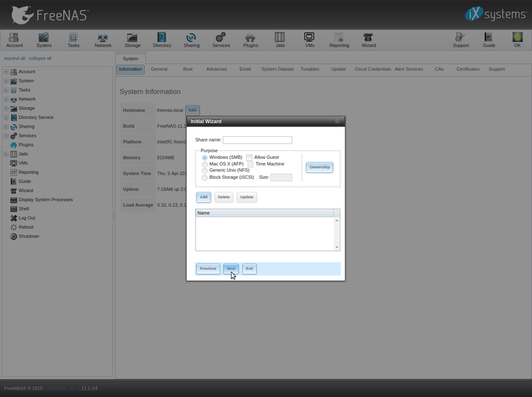
Task: Launch the Wizard toolbar icon
Action: click(x=368, y=40)
